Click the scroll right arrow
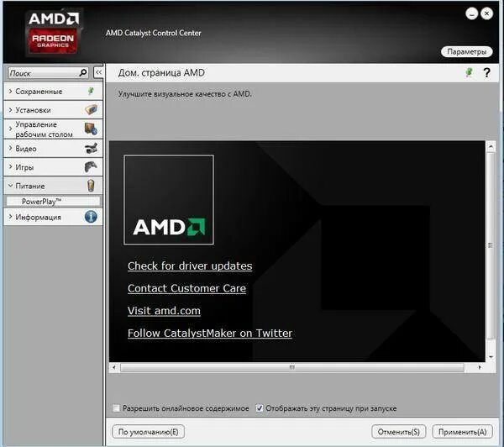Viewport: 504px width, 447px height. [480, 367]
